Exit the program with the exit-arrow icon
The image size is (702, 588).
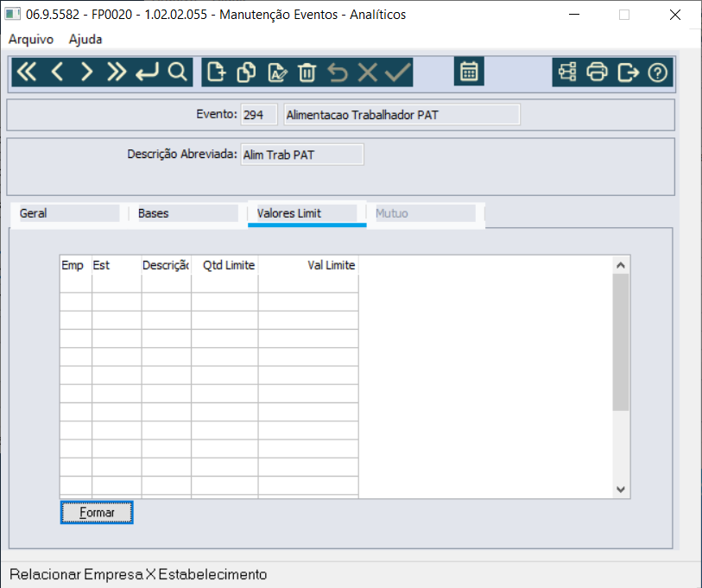coord(628,73)
